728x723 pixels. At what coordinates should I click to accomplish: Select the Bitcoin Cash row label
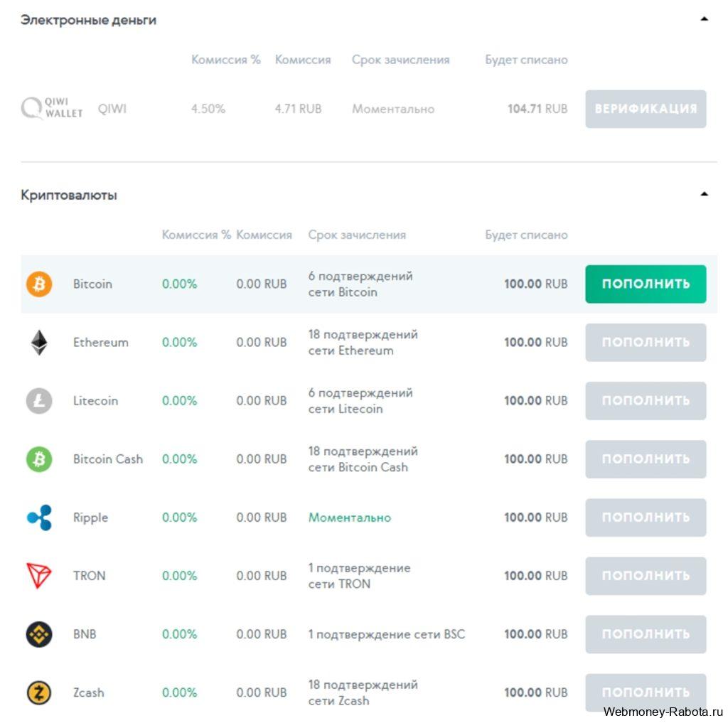point(108,459)
